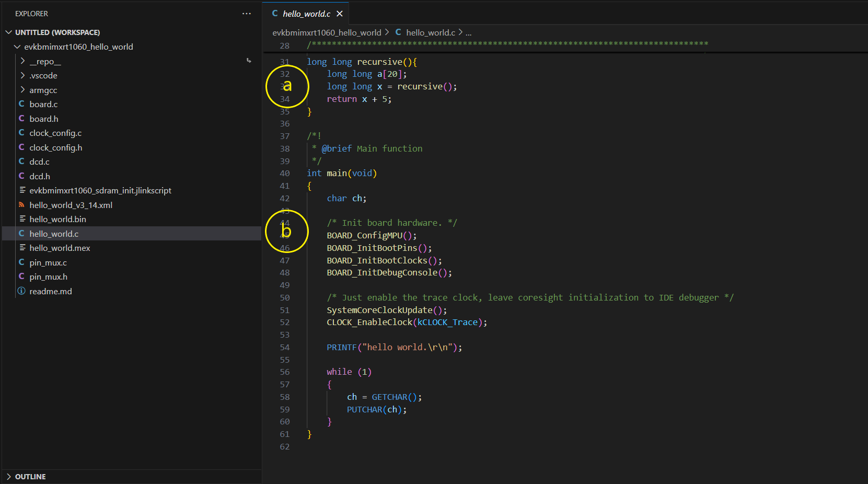The height and width of the screenshot is (484, 868).
Task: Open board.h from the explorer
Action: tap(44, 119)
